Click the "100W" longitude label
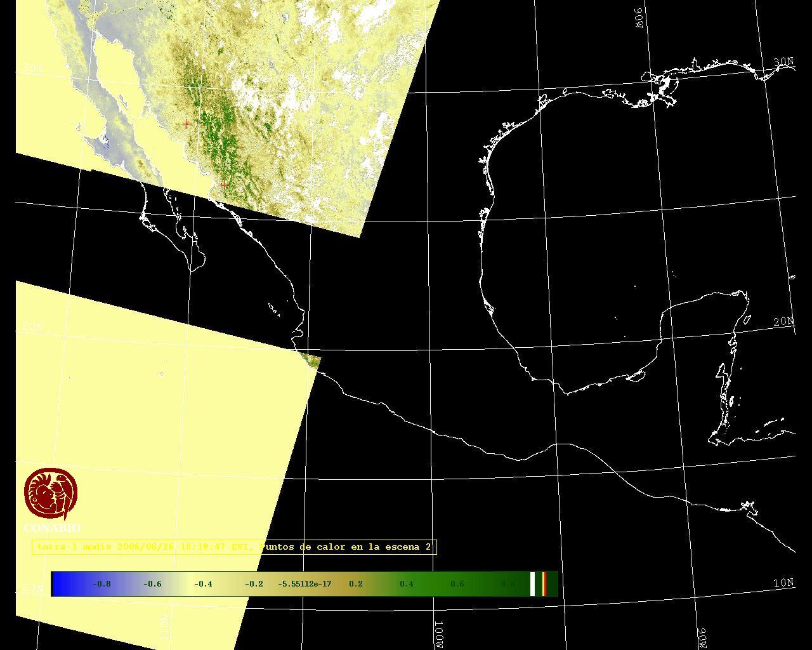The width and height of the screenshot is (812, 650). (439, 635)
